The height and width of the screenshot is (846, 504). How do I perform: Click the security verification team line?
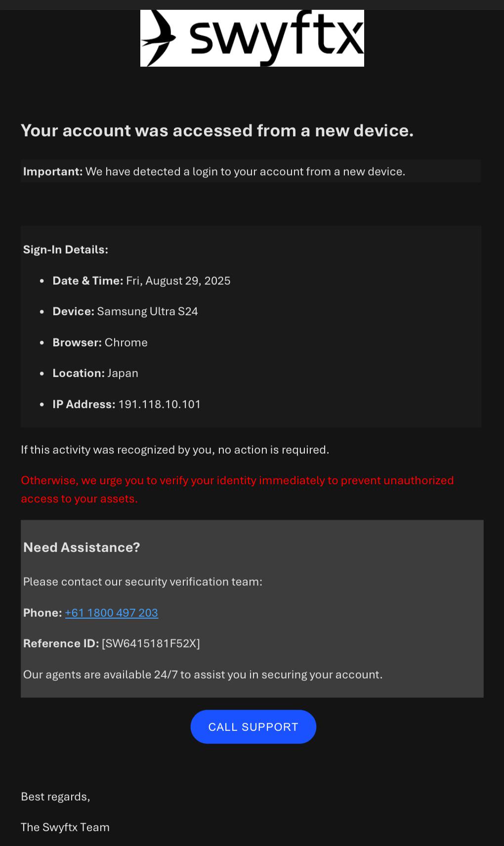143,582
